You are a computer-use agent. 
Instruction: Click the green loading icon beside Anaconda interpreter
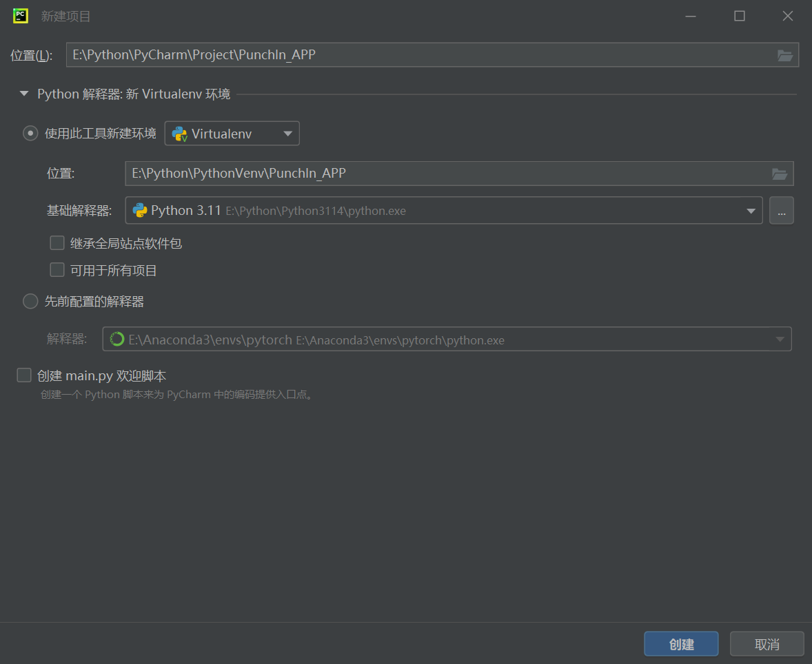click(117, 340)
